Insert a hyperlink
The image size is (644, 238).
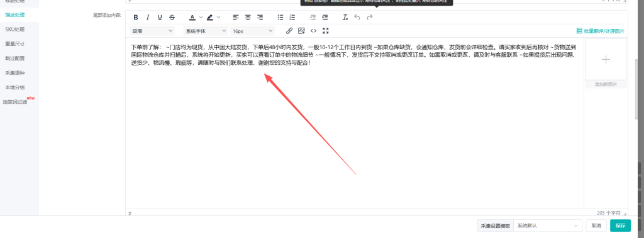pos(289,31)
